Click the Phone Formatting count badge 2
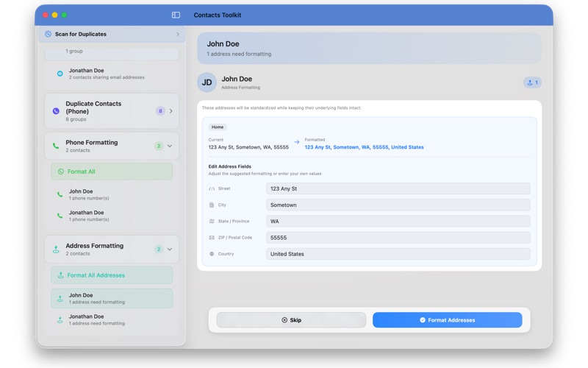The width and height of the screenshot is (588, 368). click(159, 146)
